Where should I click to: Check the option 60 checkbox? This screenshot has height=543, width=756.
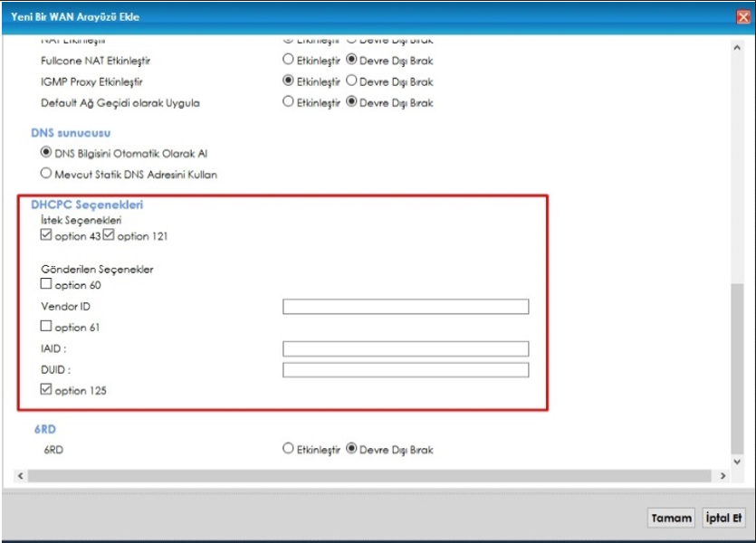coord(46,284)
